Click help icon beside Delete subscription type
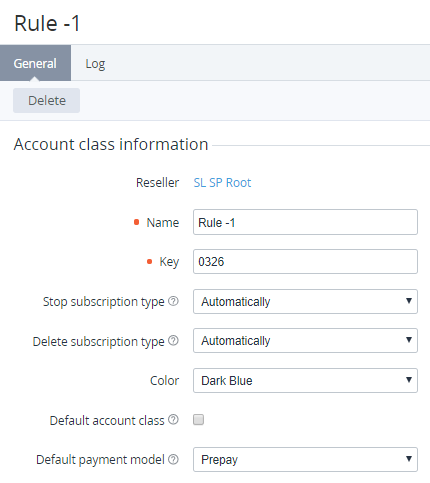The width and height of the screenshot is (430, 483). pyautogui.click(x=173, y=340)
